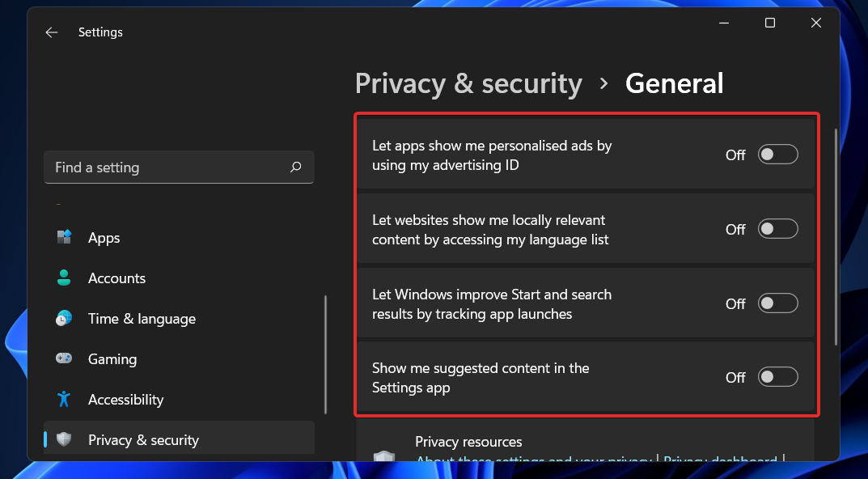Enable suggested content in Settings app
This screenshot has height=479, width=868.
777,376
